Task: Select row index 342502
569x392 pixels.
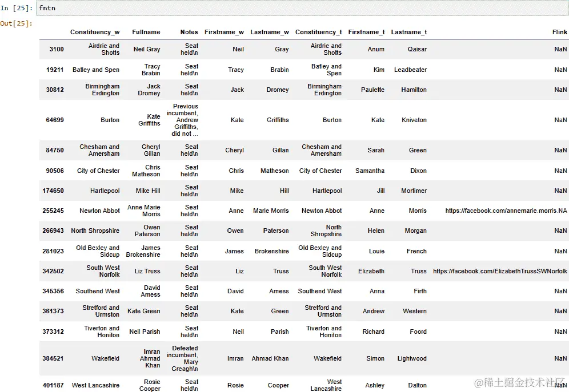Action: [53, 271]
